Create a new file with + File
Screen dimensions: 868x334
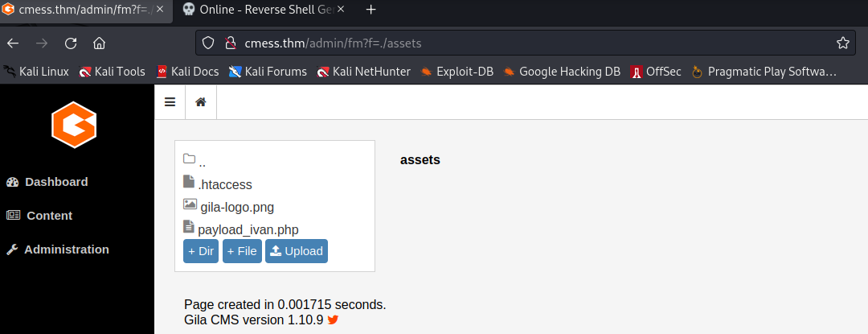click(242, 251)
